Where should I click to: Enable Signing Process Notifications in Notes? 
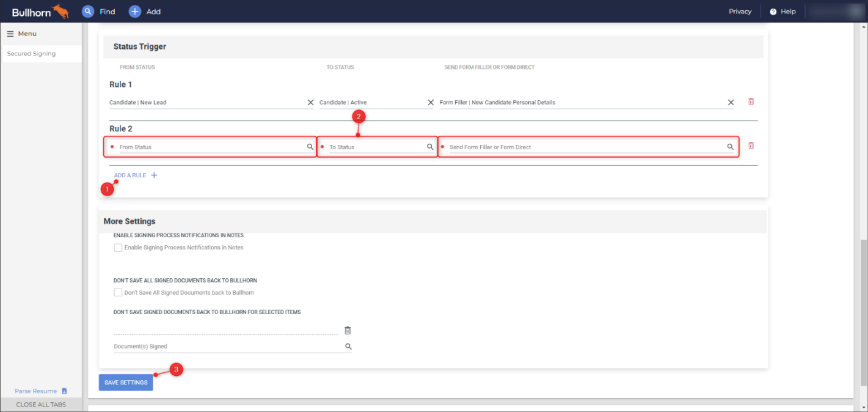tap(118, 248)
